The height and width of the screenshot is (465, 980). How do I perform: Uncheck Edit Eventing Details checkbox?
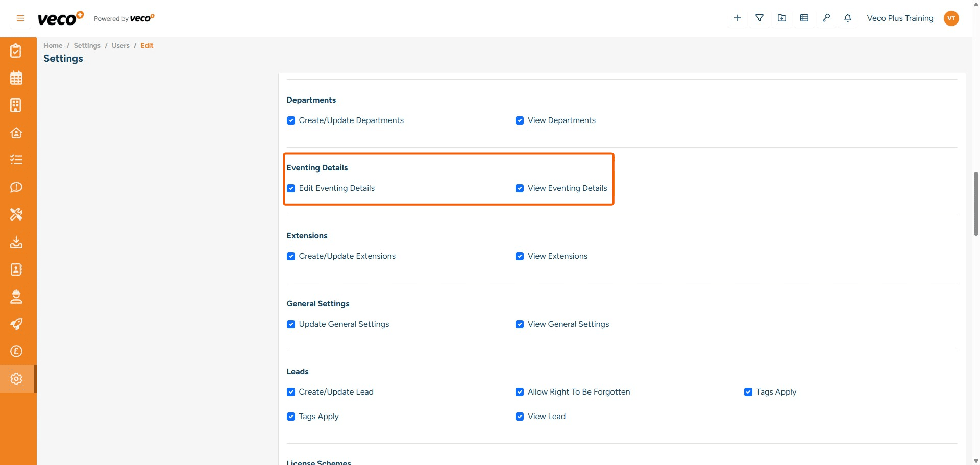(291, 188)
